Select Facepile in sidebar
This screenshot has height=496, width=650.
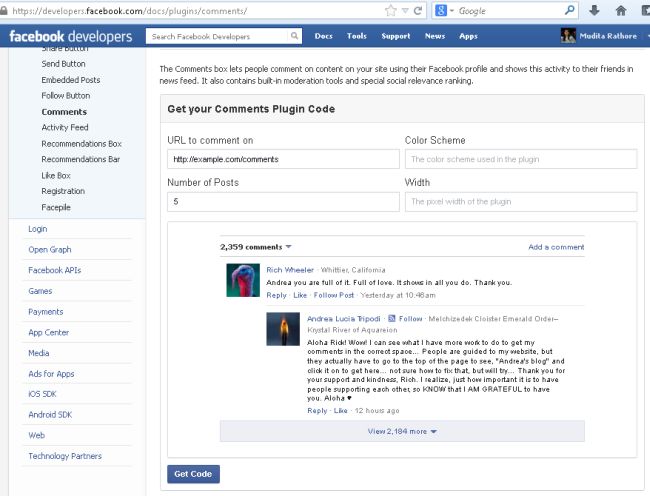tap(56, 207)
